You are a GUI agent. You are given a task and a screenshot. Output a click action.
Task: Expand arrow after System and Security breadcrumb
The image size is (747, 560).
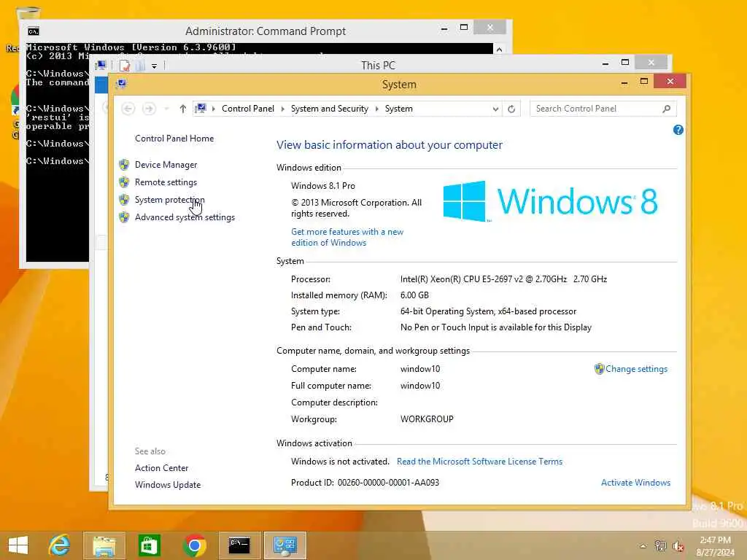click(377, 109)
